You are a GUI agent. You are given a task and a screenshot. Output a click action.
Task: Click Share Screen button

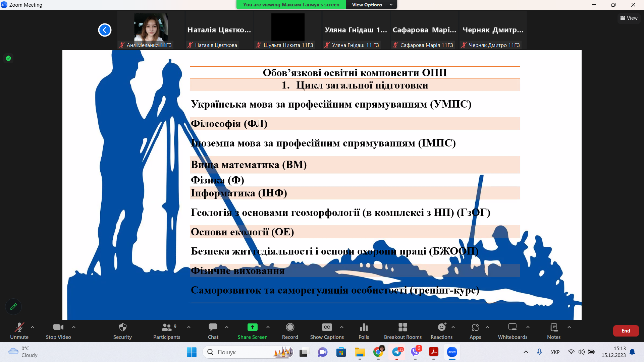point(252,330)
